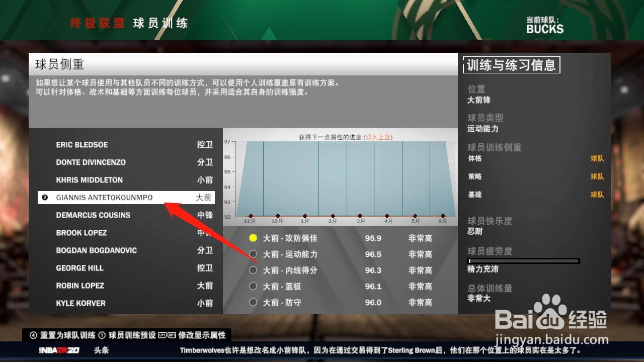Click the 忍耐 happiness value
Image resolution: width=644 pixels, height=362 pixels.
(475, 231)
